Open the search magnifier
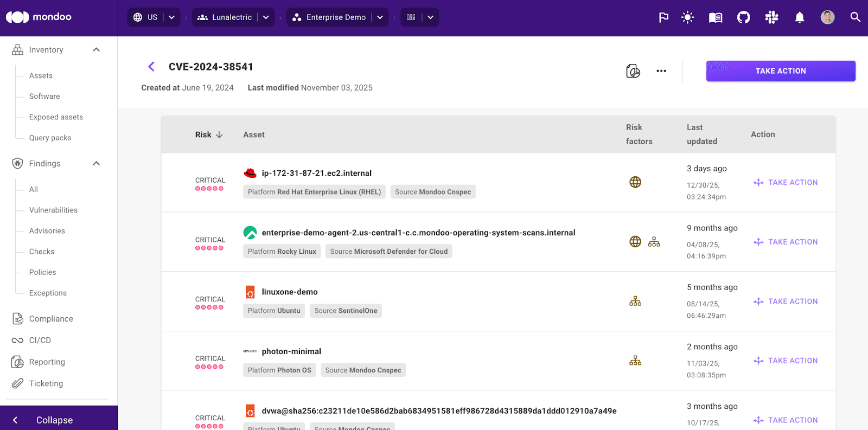This screenshot has height=430, width=868. pyautogui.click(x=855, y=17)
